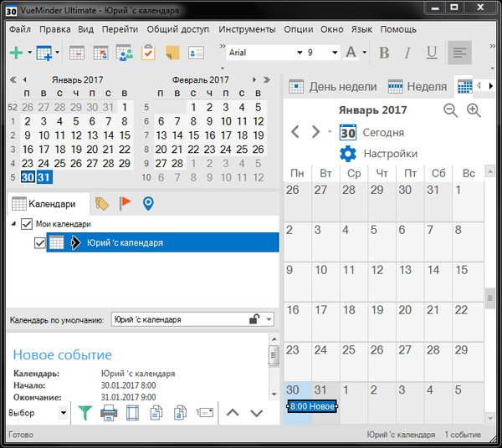Toggle the Мои календари checkbox
The height and width of the screenshot is (448, 502).
26,224
